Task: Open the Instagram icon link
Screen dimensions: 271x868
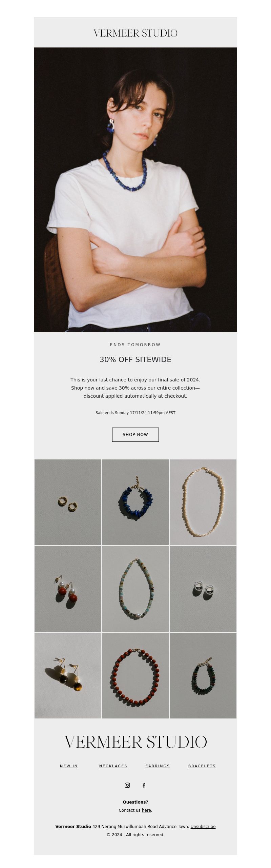Action: click(127, 785)
